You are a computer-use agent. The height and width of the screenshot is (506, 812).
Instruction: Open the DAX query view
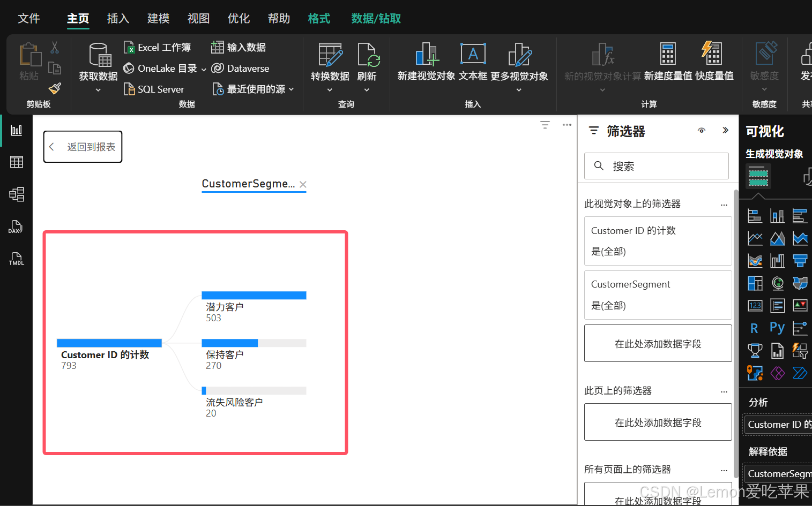tap(16, 226)
